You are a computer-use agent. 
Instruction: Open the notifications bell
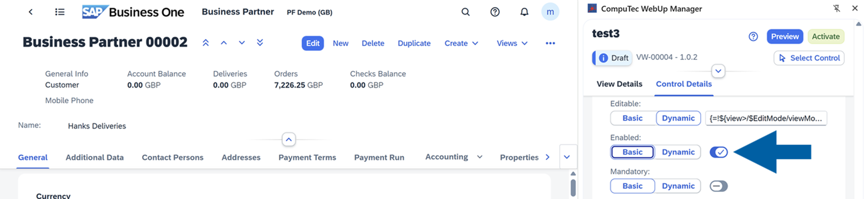(x=524, y=12)
